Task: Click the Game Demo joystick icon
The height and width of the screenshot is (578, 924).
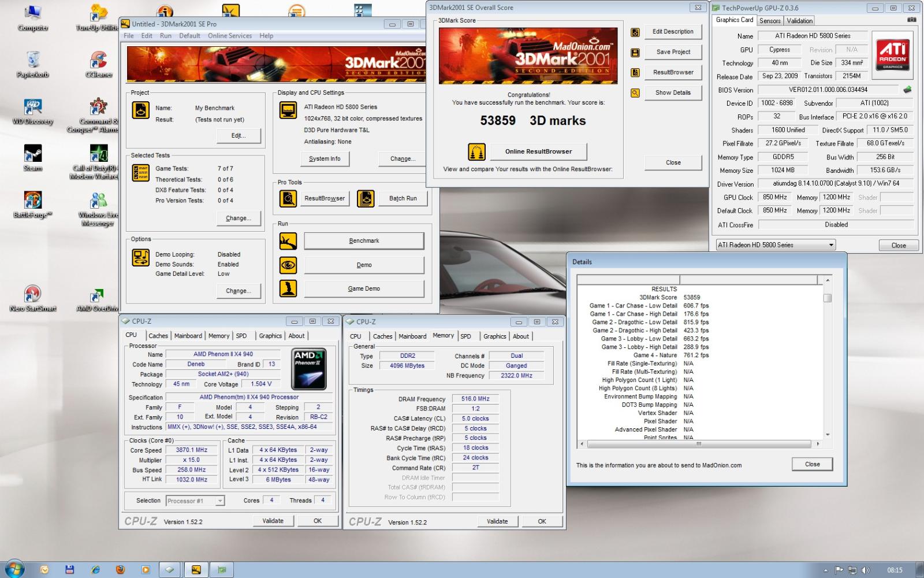Action: [x=288, y=288]
